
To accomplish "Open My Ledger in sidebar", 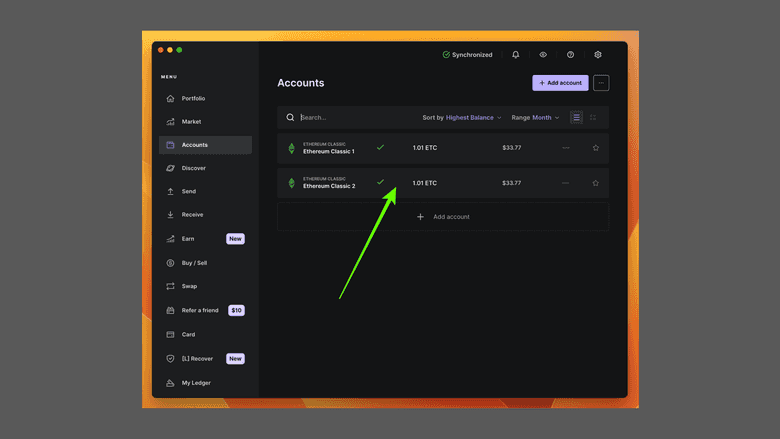I will [x=196, y=383].
